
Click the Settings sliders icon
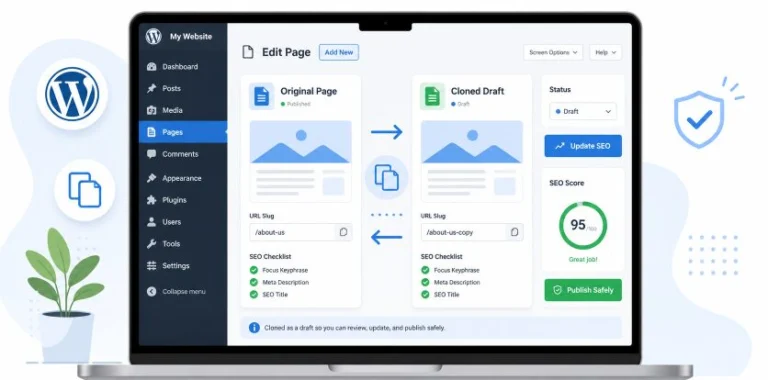[x=151, y=265]
